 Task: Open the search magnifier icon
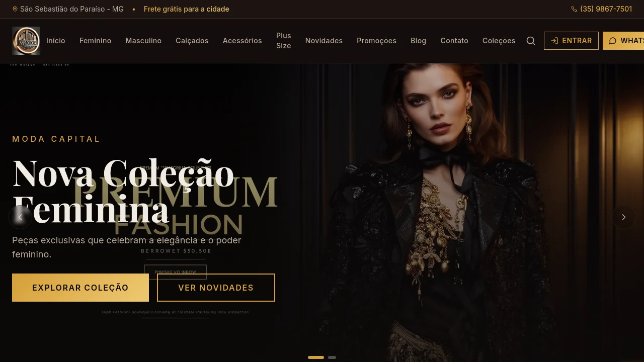point(531,41)
